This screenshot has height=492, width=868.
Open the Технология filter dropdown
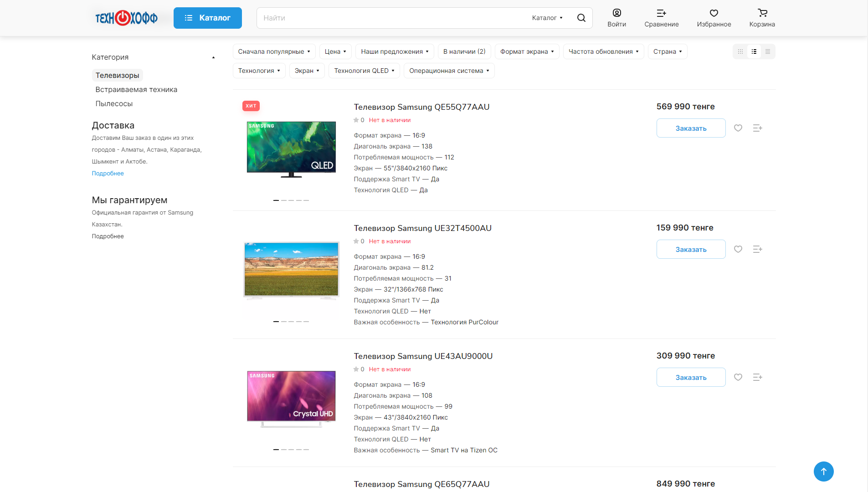tap(259, 71)
